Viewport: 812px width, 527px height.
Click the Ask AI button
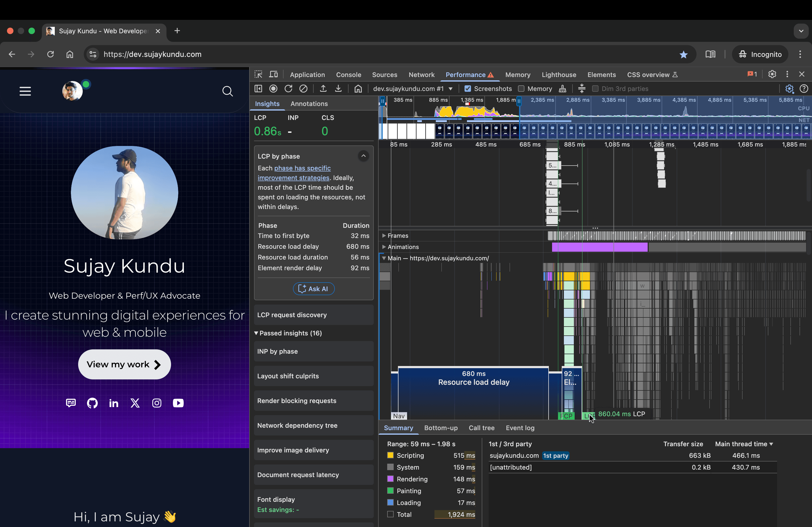pyautogui.click(x=314, y=289)
